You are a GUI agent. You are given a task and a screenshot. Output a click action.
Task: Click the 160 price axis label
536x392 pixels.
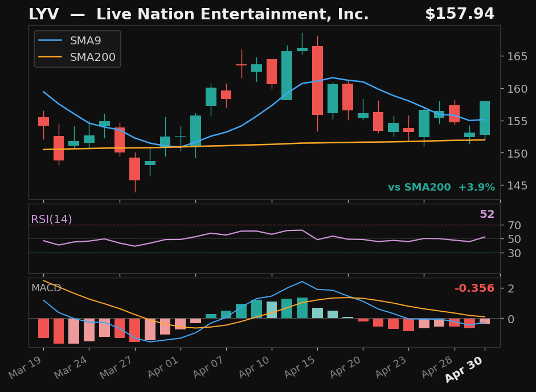(517, 89)
